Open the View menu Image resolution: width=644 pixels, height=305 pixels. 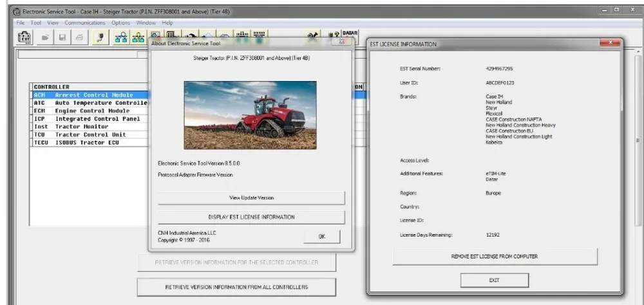(53, 23)
